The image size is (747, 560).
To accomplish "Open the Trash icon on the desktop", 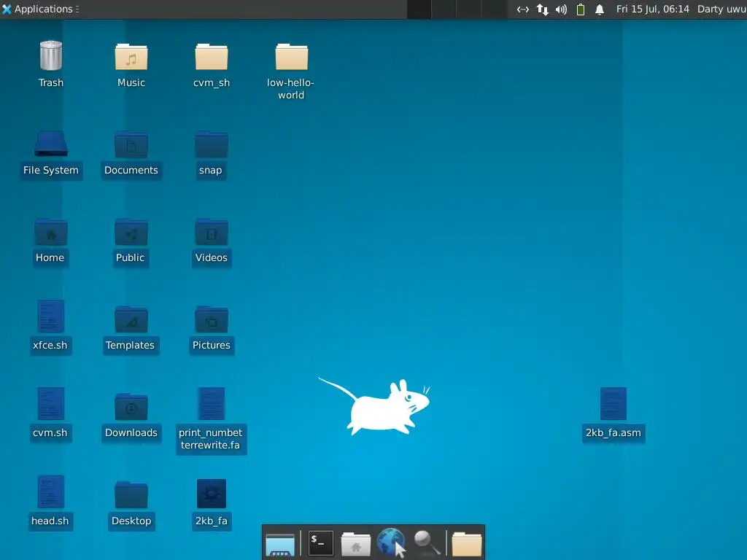I will click(50, 56).
